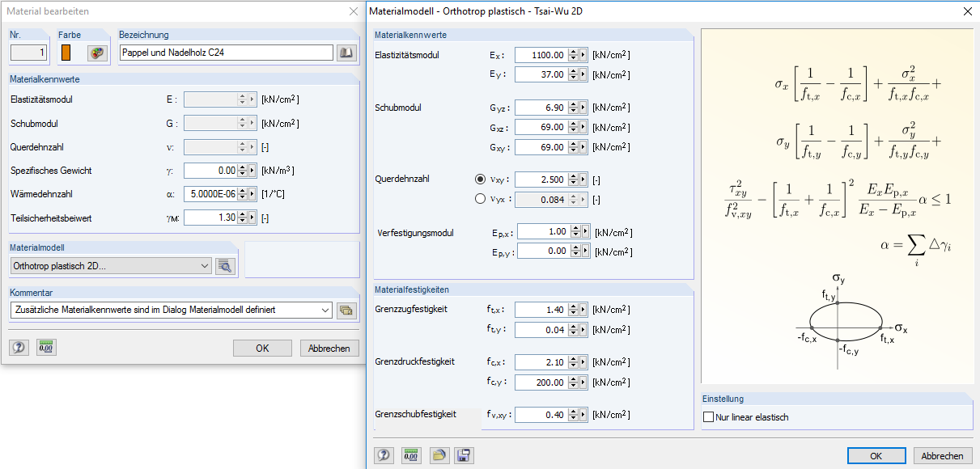Select the νxy Querdehnzahl radio button
This screenshot has height=469, width=980.
(x=481, y=180)
